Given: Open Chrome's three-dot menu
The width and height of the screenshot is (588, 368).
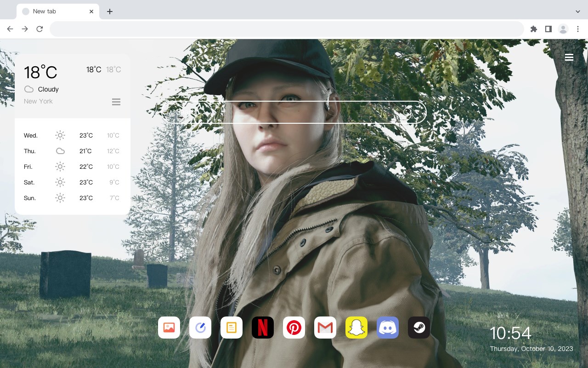Looking at the screenshot, I should pyautogui.click(x=578, y=29).
